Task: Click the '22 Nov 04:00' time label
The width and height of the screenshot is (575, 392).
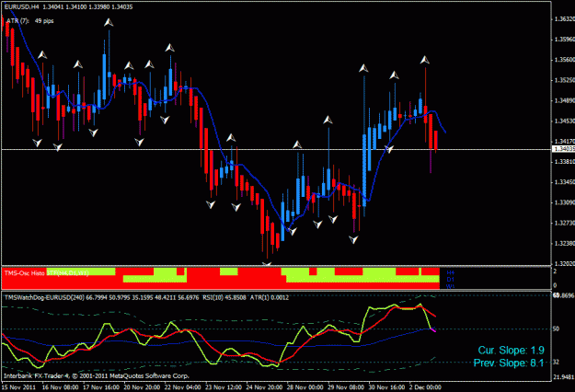Action: coord(183,387)
